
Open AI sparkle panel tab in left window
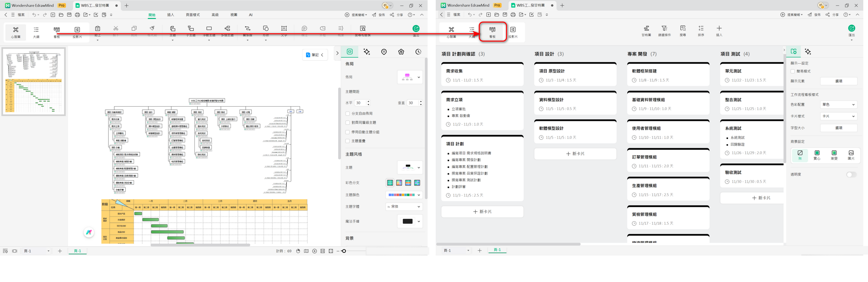[x=367, y=52]
